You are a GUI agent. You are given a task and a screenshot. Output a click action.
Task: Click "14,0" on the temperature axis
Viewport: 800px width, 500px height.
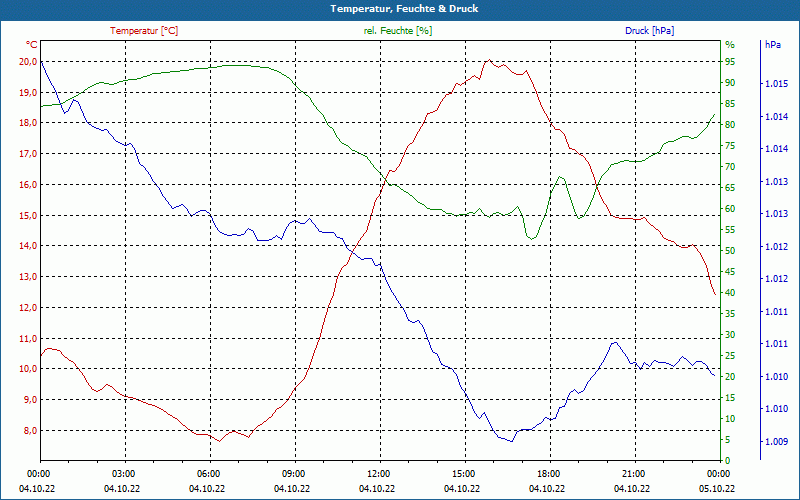coord(28,246)
